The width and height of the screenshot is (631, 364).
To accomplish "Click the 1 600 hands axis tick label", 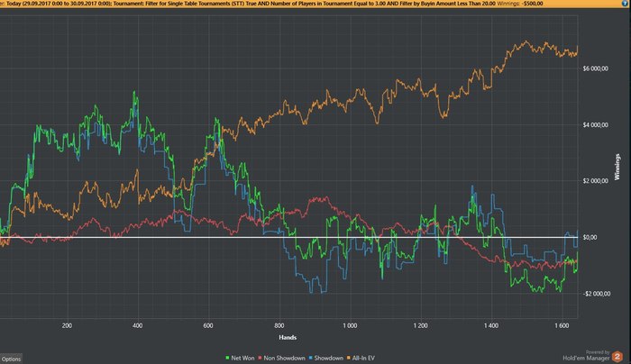I will (562, 325).
